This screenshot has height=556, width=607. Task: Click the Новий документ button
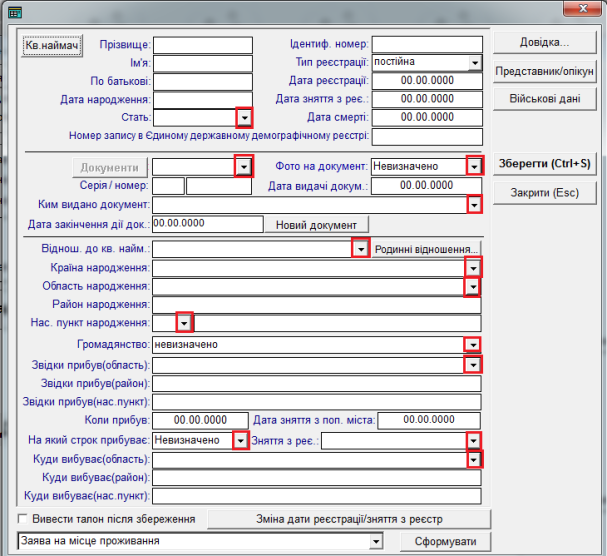pos(316,225)
